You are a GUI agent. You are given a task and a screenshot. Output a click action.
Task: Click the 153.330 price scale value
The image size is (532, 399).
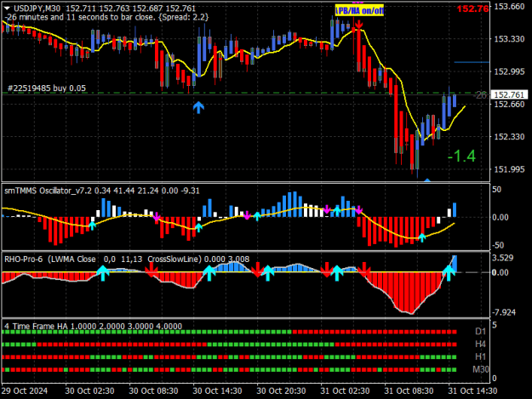(509, 39)
